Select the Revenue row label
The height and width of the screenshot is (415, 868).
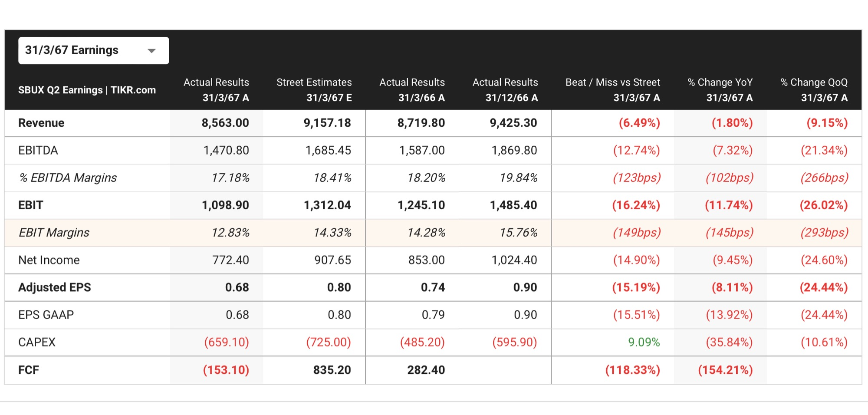tap(41, 123)
